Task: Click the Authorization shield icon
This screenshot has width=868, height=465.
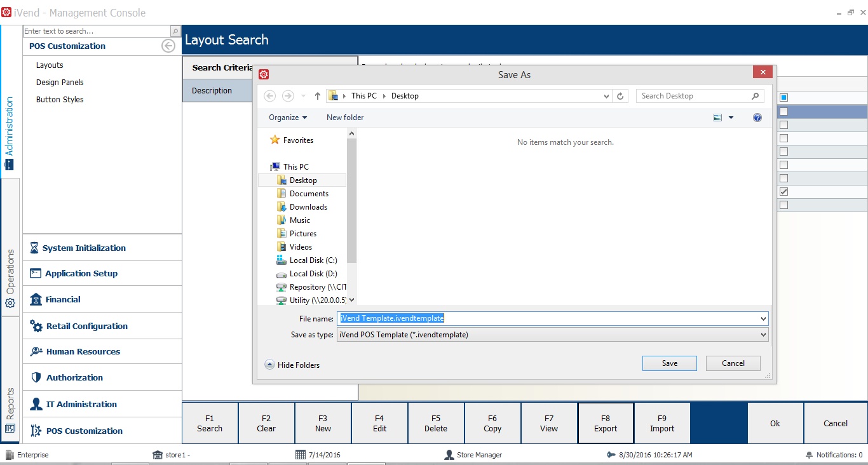Action: coord(36,377)
